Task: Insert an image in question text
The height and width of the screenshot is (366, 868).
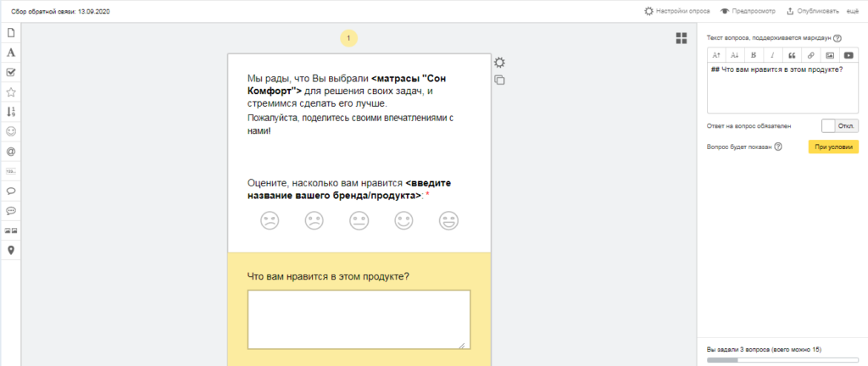Action: tap(830, 55)
